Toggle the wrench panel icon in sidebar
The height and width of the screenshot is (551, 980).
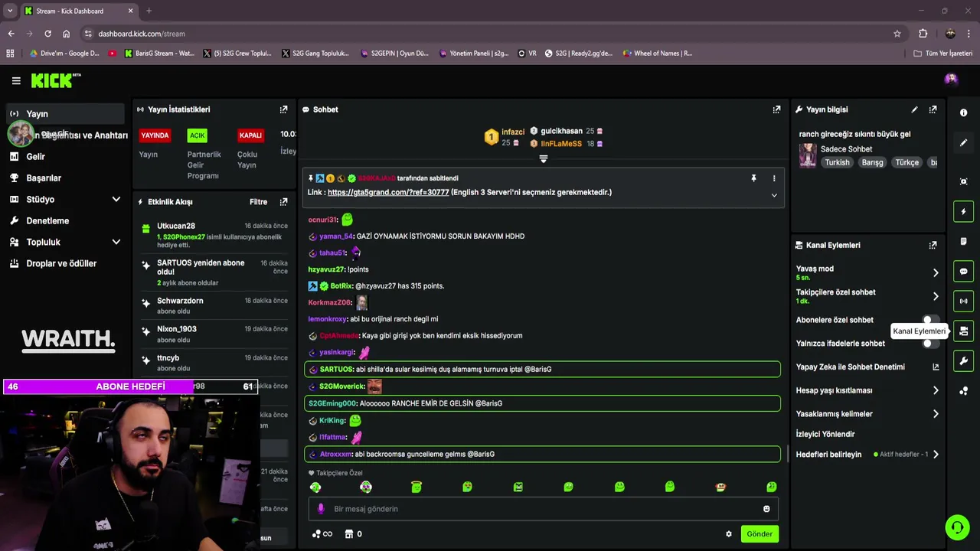(x=963, y=361)
